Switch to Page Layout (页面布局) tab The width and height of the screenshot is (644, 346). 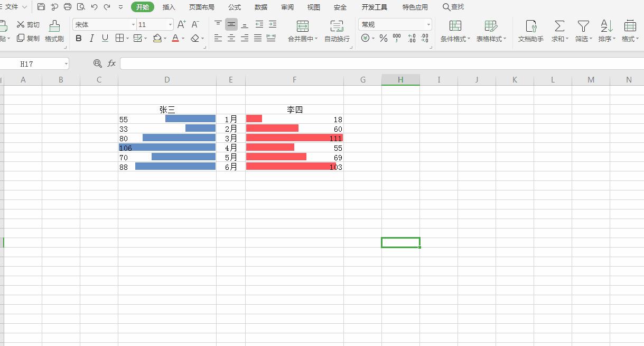click(202, 7)
